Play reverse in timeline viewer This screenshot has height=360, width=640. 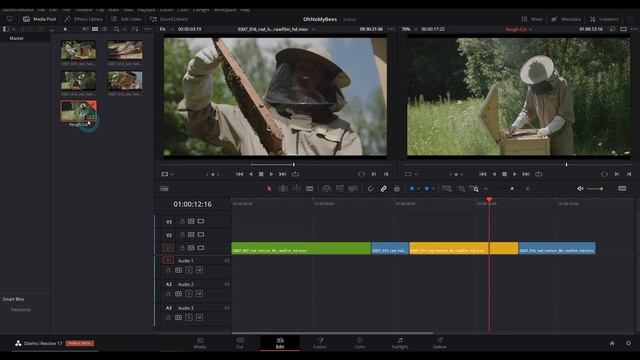click(494, 174)
